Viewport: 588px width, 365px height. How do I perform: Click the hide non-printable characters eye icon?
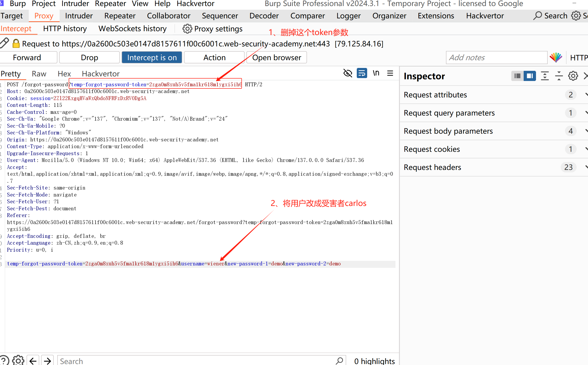click(348, 73)
